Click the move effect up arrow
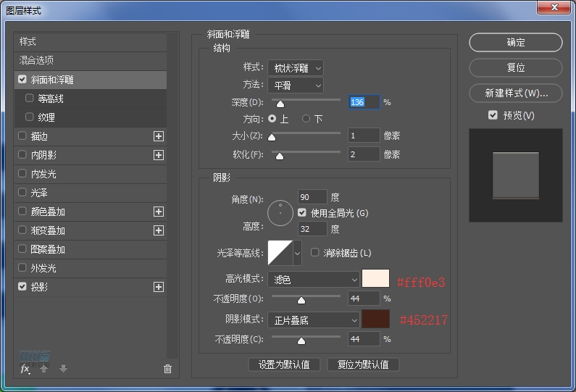 click(44, 369)
